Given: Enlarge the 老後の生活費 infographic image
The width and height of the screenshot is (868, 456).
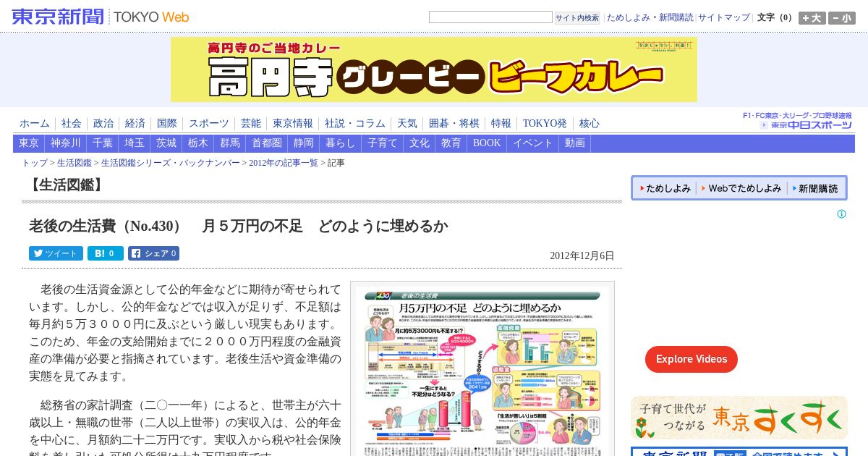Looking at the screenshot, I should pos(482,369).
